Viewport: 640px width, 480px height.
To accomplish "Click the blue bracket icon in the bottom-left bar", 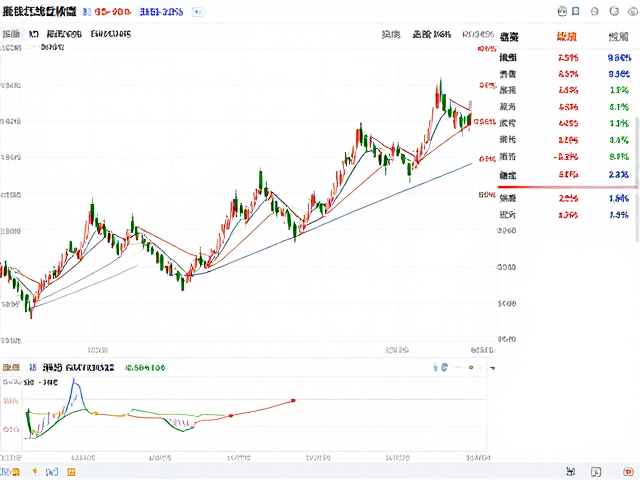I will pyautogui.click(x=52, y=472).
